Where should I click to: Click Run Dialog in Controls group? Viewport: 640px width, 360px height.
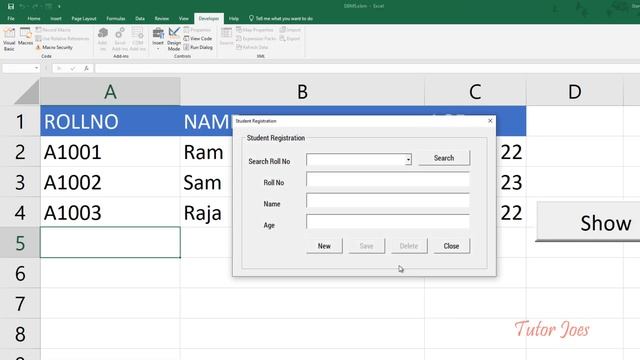pos(198,47)
